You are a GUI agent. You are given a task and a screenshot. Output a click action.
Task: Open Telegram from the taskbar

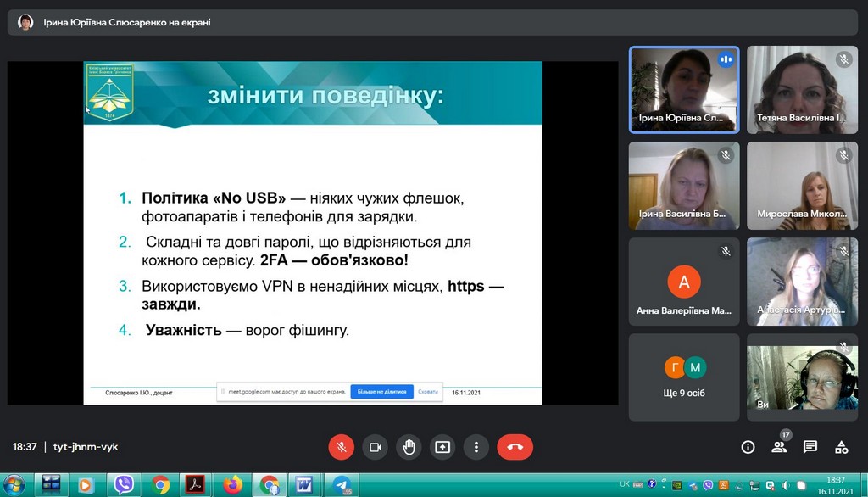tap(341, 485)
